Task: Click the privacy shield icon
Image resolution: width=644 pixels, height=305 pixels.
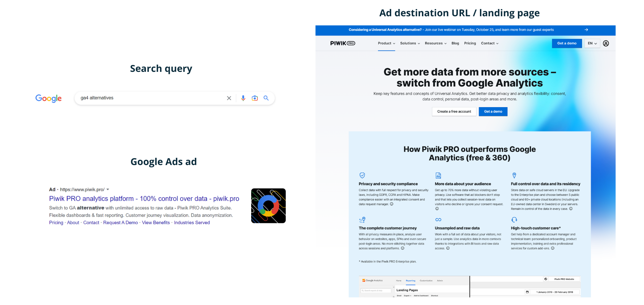Action: [362, 175]
